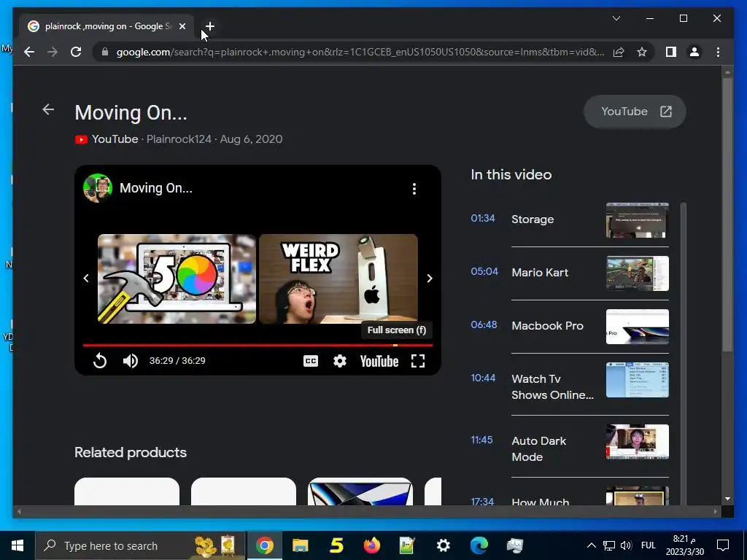
Task: Go back using arrow beside Moving On title
Action: tap(48, 109)
